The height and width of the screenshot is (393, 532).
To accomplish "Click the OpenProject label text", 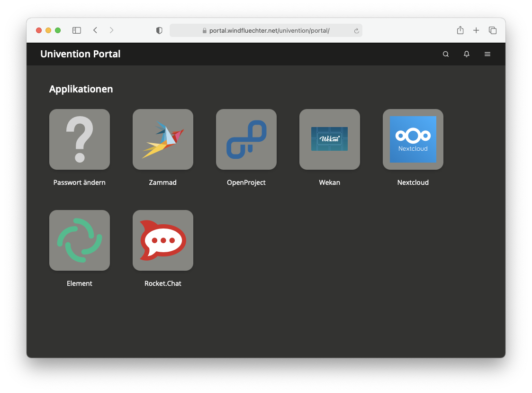I will (246, 183).
